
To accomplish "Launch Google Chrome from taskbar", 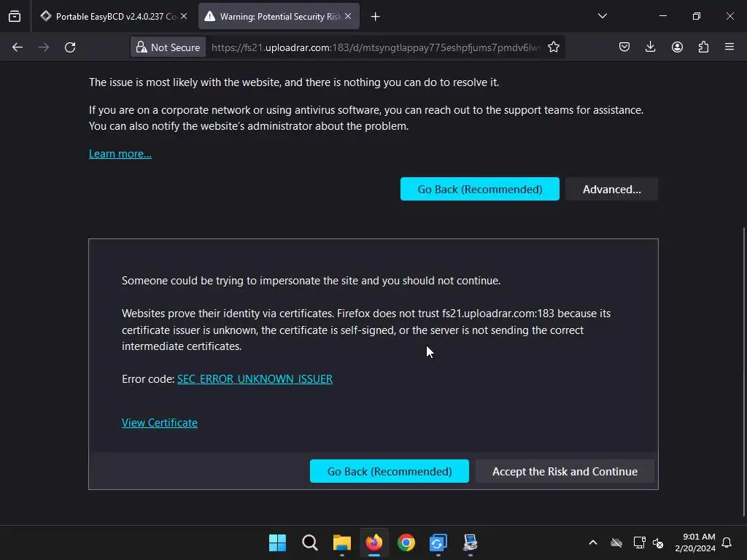I will (x=406, y=542).
